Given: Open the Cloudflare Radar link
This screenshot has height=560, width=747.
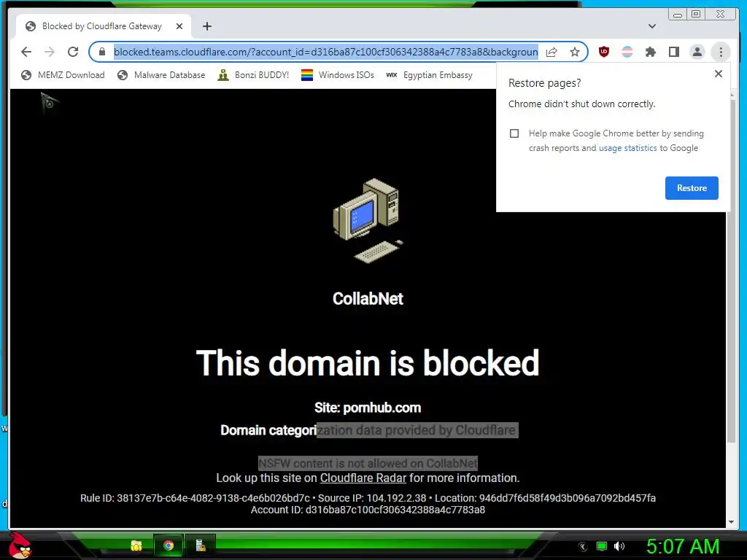Looking at the screenshot, I should [x=363, y=478].
